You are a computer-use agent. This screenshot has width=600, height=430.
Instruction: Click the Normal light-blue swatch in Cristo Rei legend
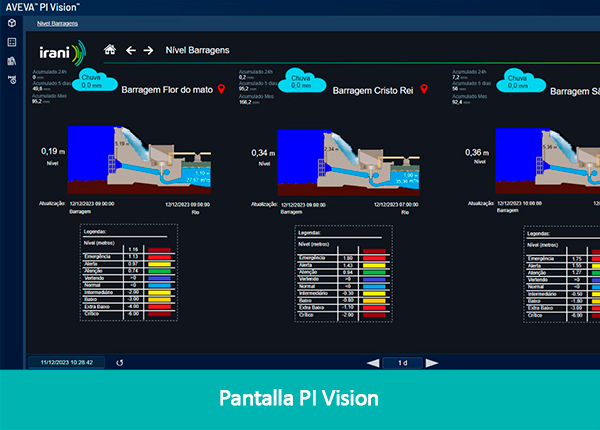coord(374,287)
